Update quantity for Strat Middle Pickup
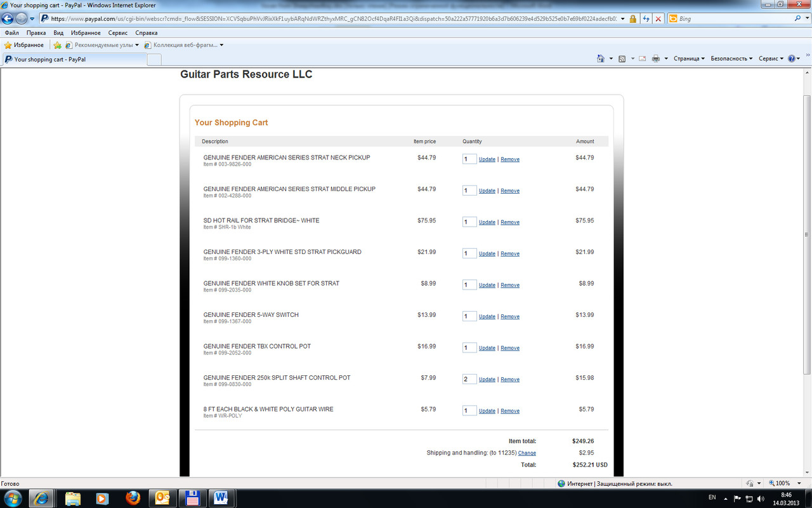 tap(487, 191)
